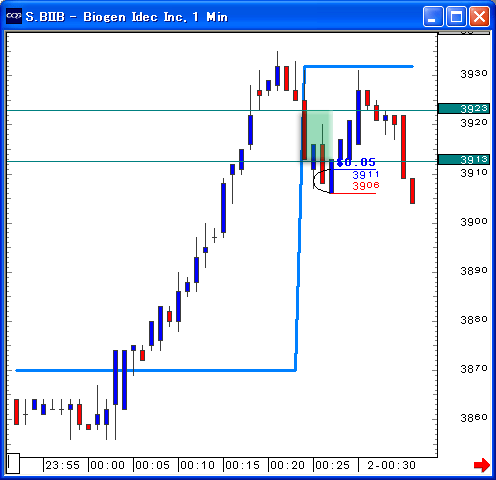Click the 3910 price scale label

click(x=474, y=172)
